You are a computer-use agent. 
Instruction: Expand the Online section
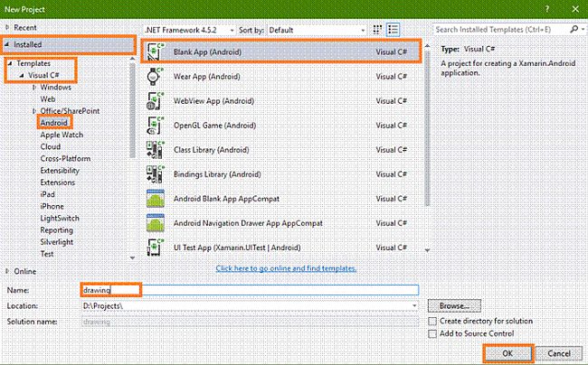7,271
